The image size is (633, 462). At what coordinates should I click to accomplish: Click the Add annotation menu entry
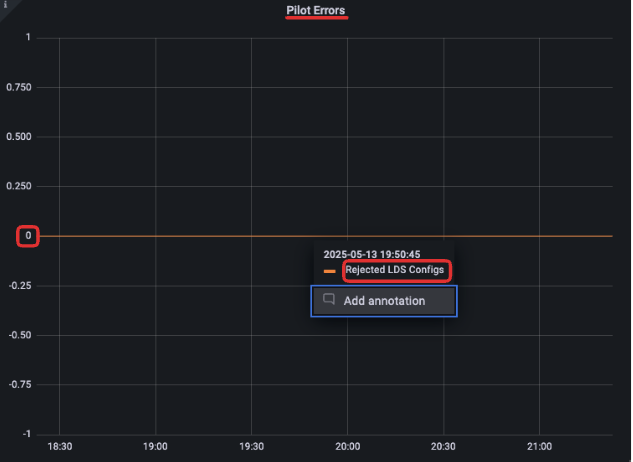(x=384, y=301)
